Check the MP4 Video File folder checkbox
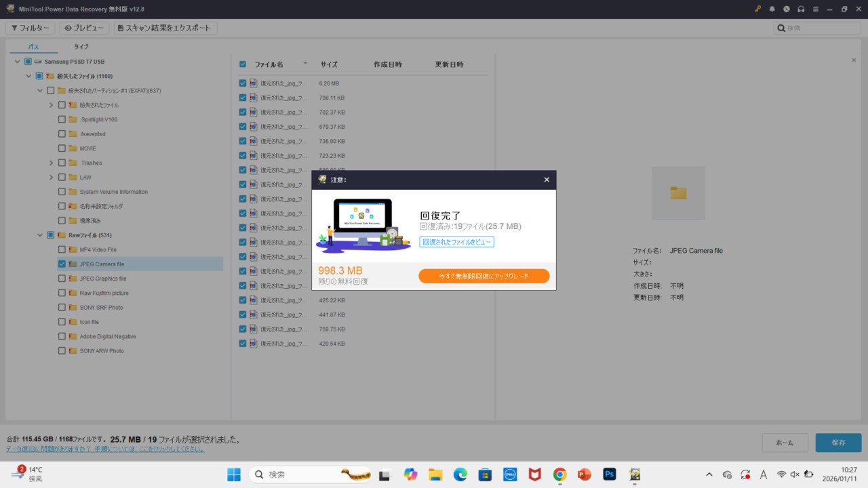The image size is (868, 488). [x=61, y=249]
